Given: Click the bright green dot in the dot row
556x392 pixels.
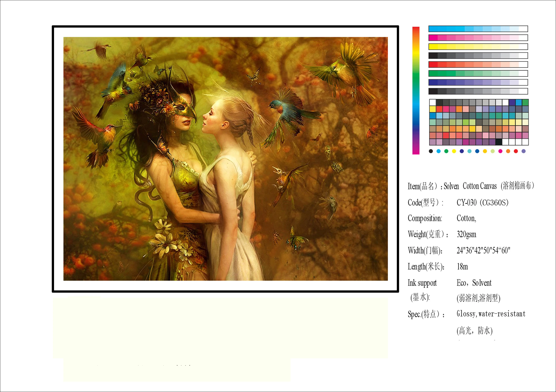Looking at the screenshot, I should coord(446,151).
